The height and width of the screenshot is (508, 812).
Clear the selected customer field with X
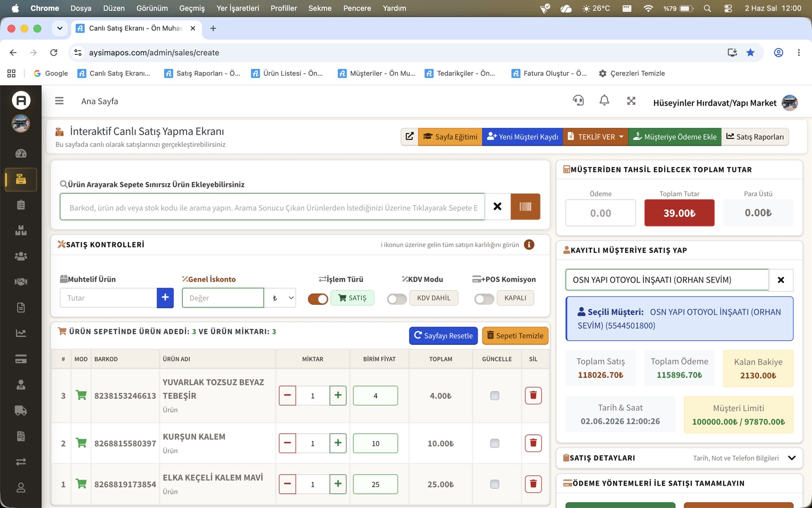pos(781,280)
